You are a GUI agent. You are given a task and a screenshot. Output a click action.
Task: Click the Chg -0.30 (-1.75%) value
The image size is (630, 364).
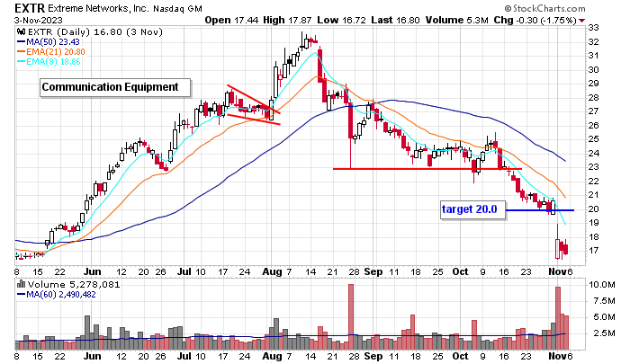click(x=535, y=20)
